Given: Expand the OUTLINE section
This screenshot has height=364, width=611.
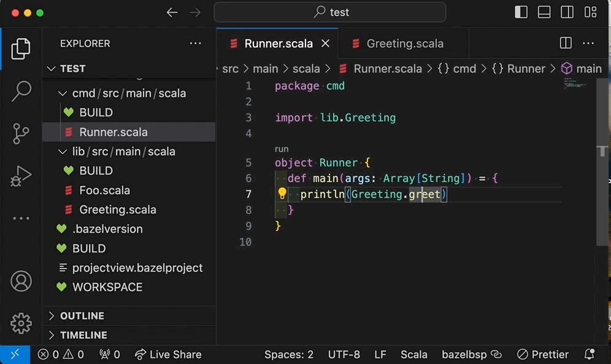Looking at the screenshot, I should (129, 316).
